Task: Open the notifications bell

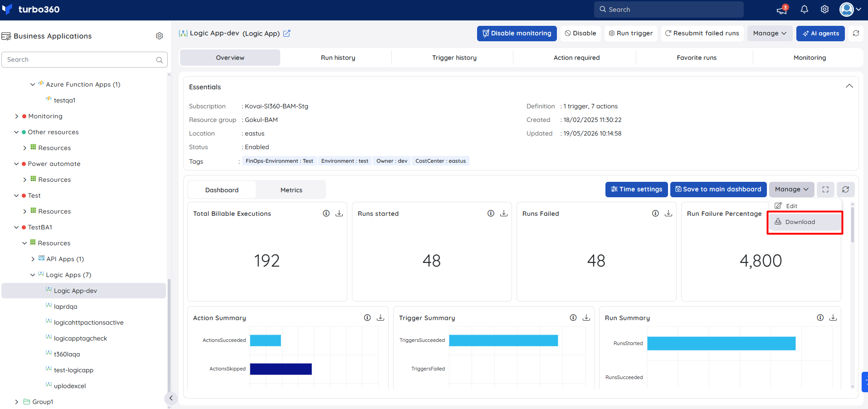Action: point(804,10)
